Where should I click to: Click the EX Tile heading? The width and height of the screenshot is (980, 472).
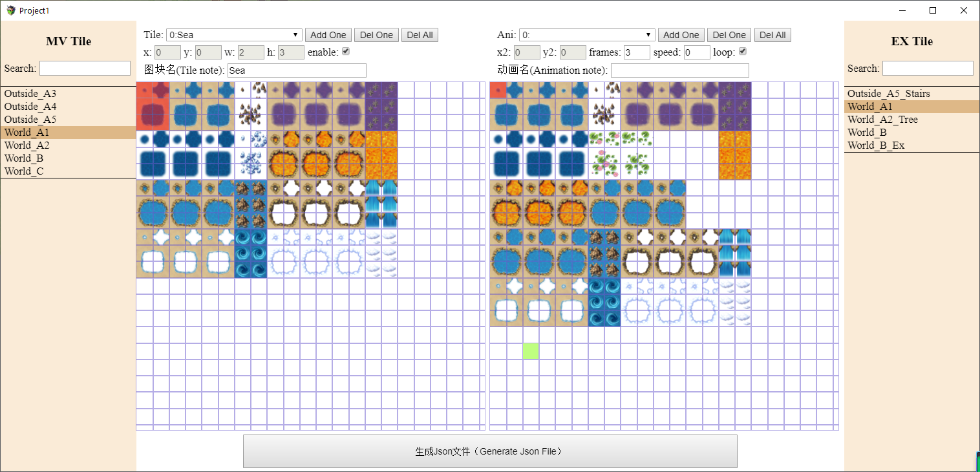(912, 41)
